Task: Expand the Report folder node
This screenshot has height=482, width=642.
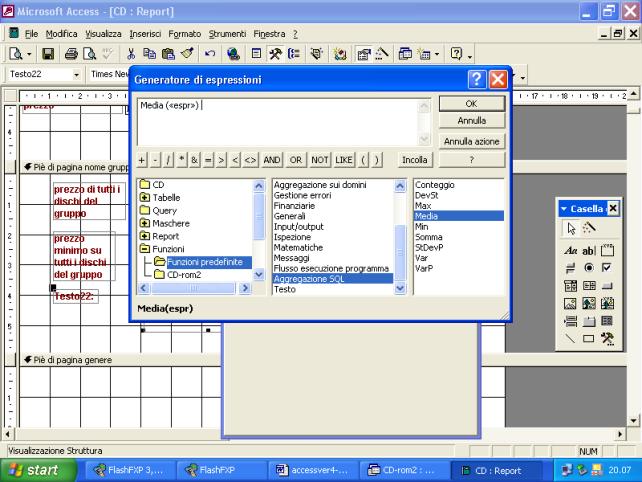Action: (145, 236)
